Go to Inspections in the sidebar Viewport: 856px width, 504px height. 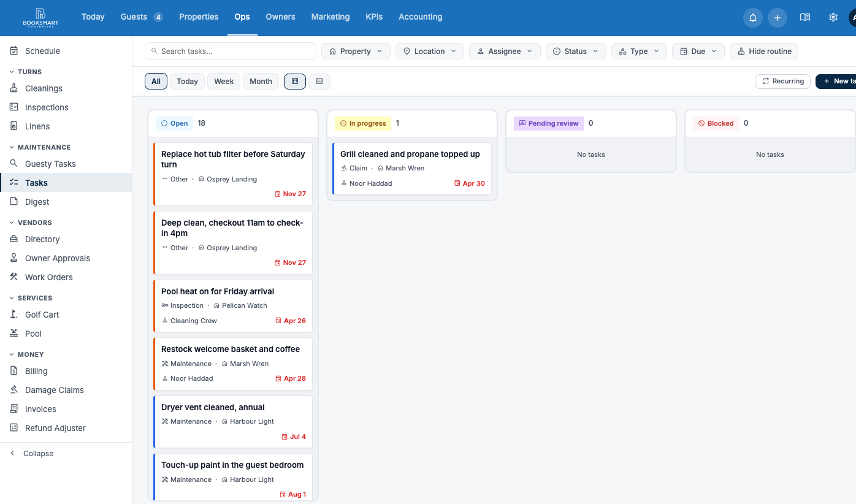click(66, 107)
